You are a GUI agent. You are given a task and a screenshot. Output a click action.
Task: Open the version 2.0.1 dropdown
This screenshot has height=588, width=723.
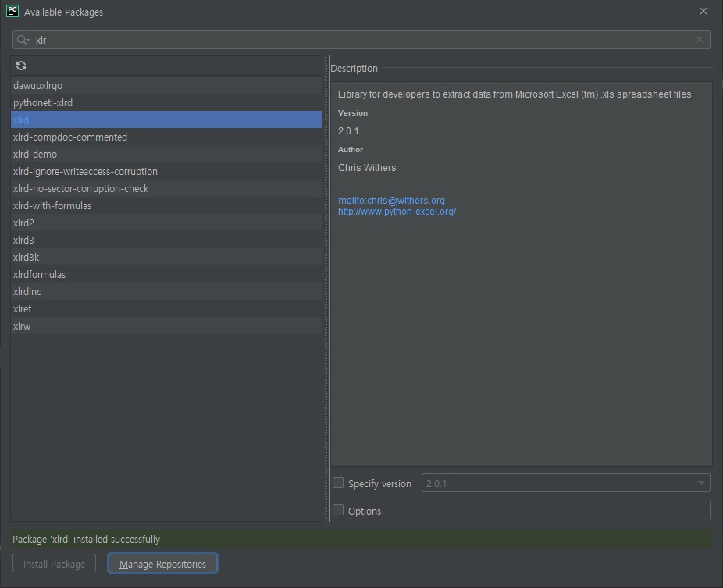pos(566,483)
